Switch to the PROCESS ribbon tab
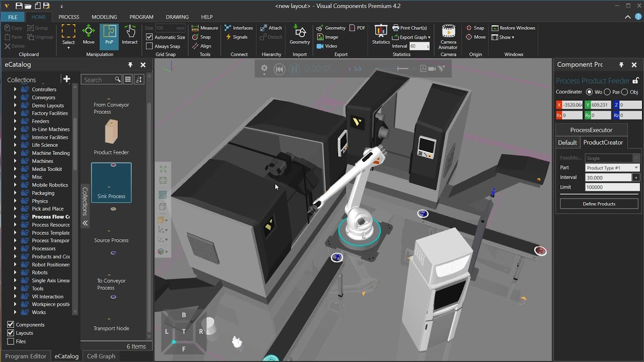This screenshot has height=362, width=644. tap(69, 17)
